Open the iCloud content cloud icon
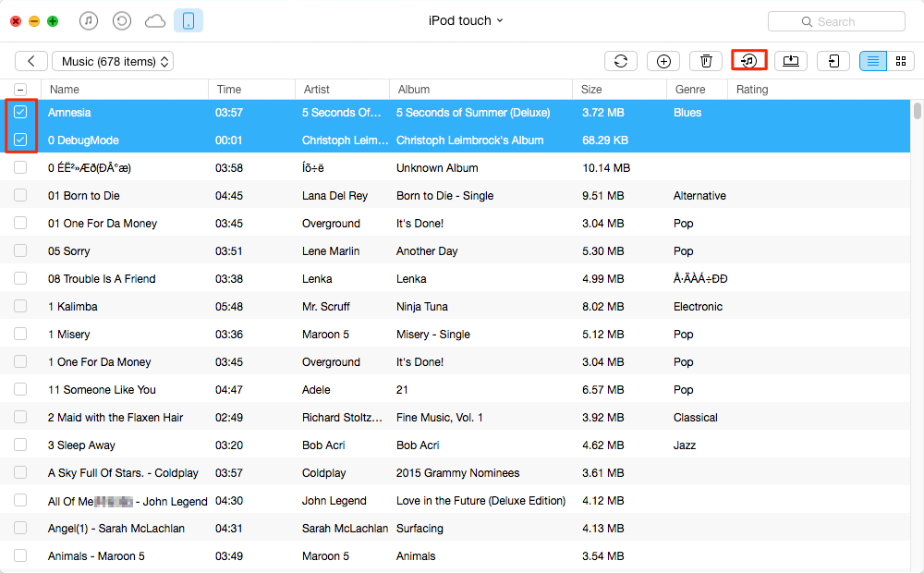The height and width of the screenshot is (573, 924). (155, 22)
